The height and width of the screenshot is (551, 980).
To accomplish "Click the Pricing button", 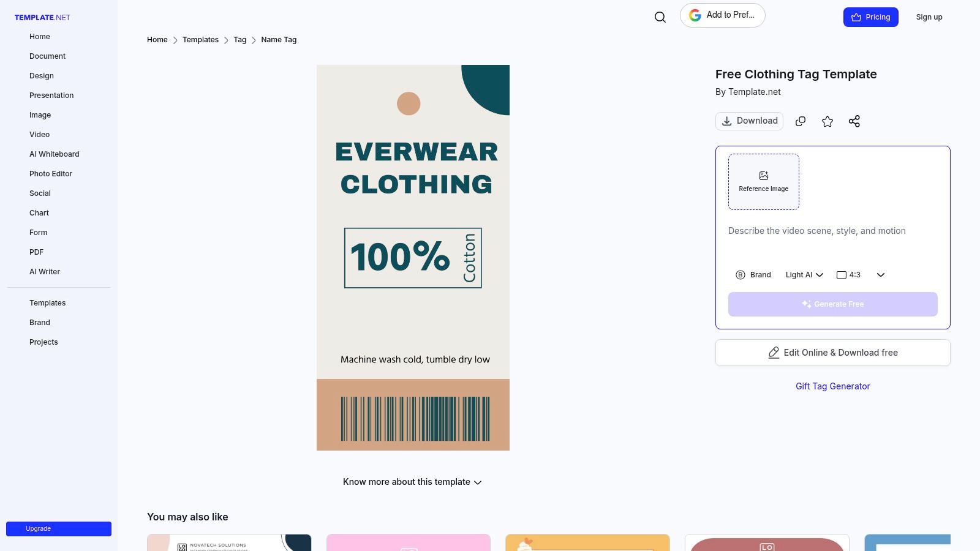I will point(871,17).
